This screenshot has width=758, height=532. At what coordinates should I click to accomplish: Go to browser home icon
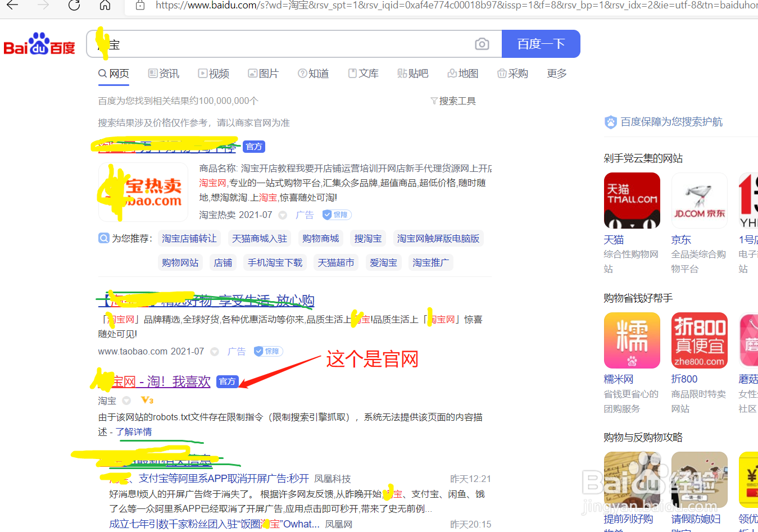pos(105,5)
